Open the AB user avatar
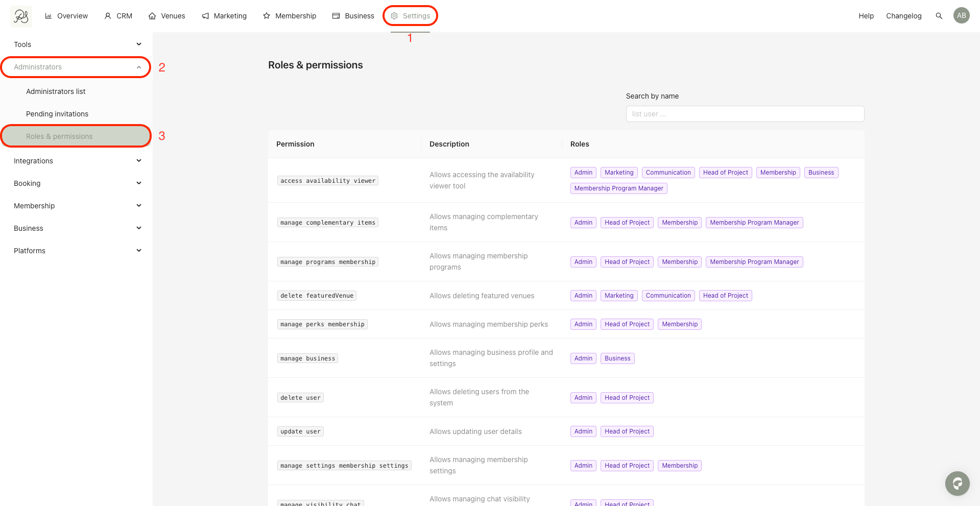 (962, 15)
